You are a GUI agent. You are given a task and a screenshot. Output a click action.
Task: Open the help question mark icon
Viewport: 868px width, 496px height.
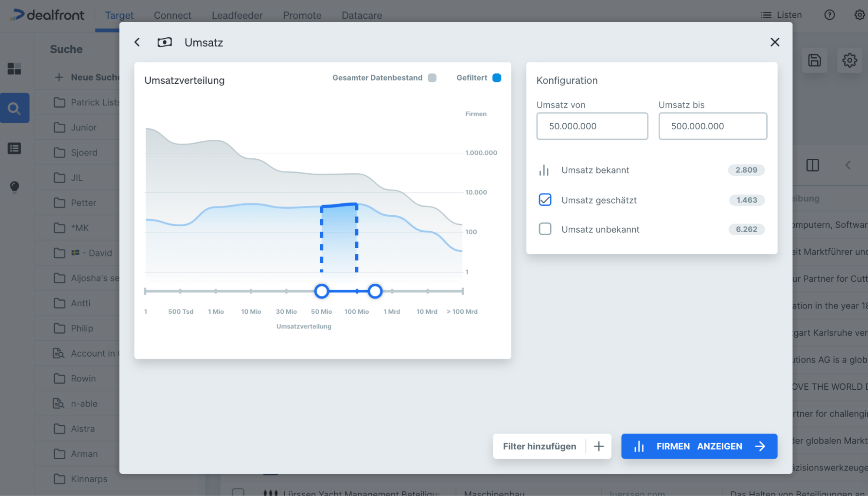coord(829,15)
